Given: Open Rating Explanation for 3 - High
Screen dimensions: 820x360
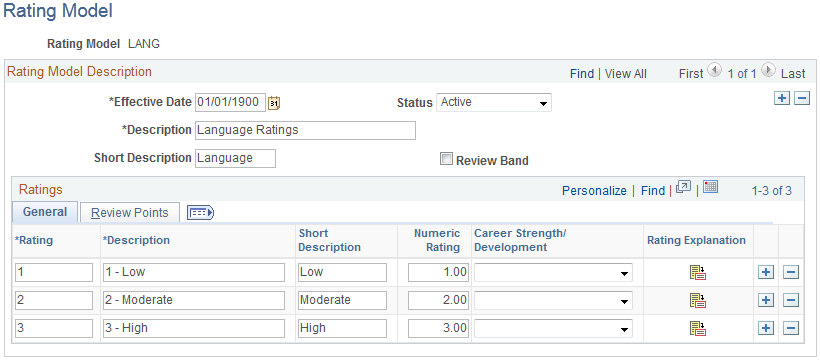Looking at the screenshot, I should click(x=698, y=328).
